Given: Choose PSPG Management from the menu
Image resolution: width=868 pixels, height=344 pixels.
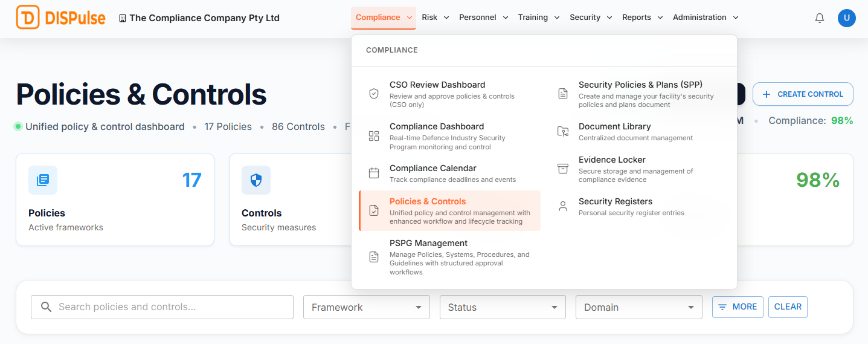Looking at the screenshot, I should [428, 244].
